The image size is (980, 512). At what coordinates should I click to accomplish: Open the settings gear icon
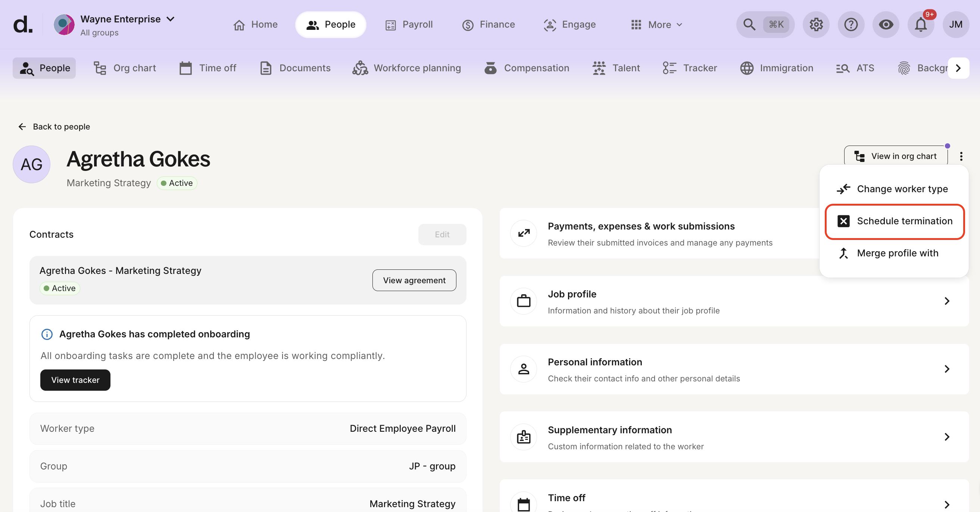816,25
